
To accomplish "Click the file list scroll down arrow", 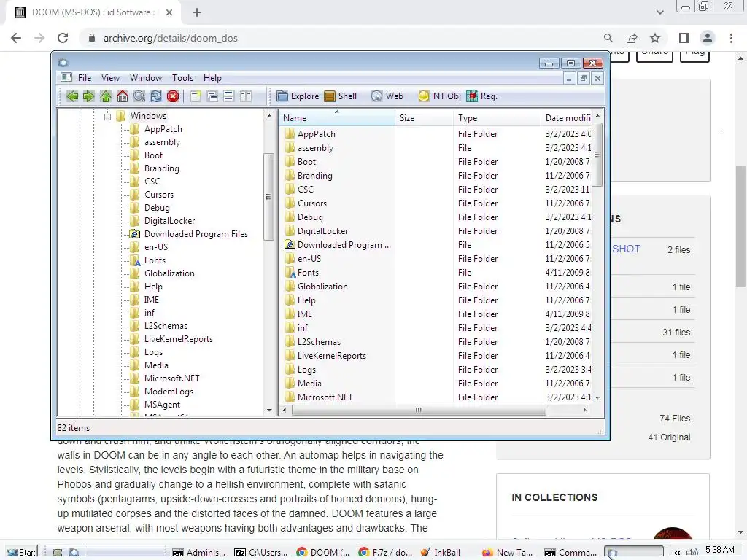I will 597,397.
